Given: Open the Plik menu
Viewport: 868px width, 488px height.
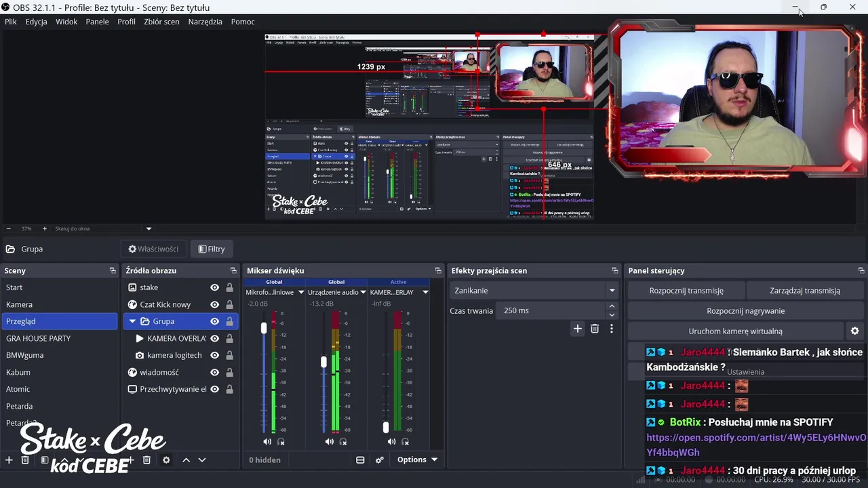Looking at the screenshot, I should coord(11,22).
